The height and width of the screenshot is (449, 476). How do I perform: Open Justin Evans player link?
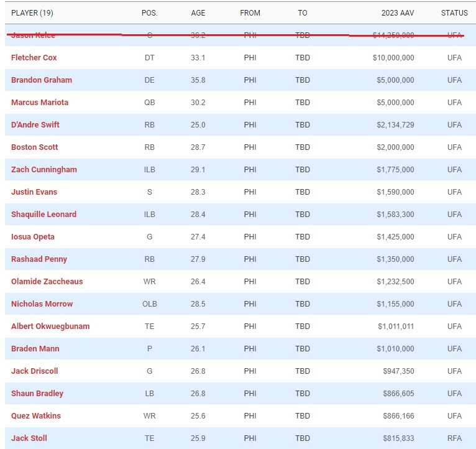coord(34,192)
